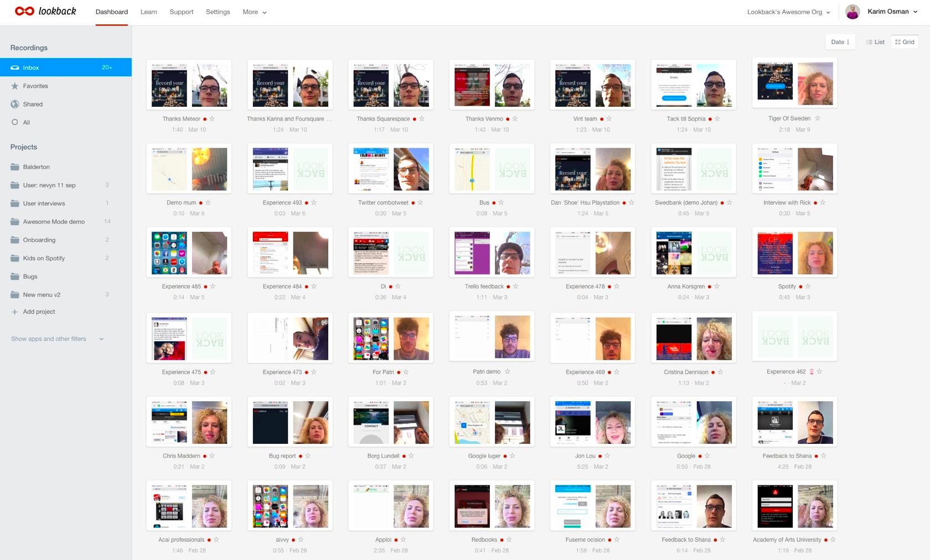
Task: Open the Borg Lundell recording thumbnail
Action: click(391, 422)
